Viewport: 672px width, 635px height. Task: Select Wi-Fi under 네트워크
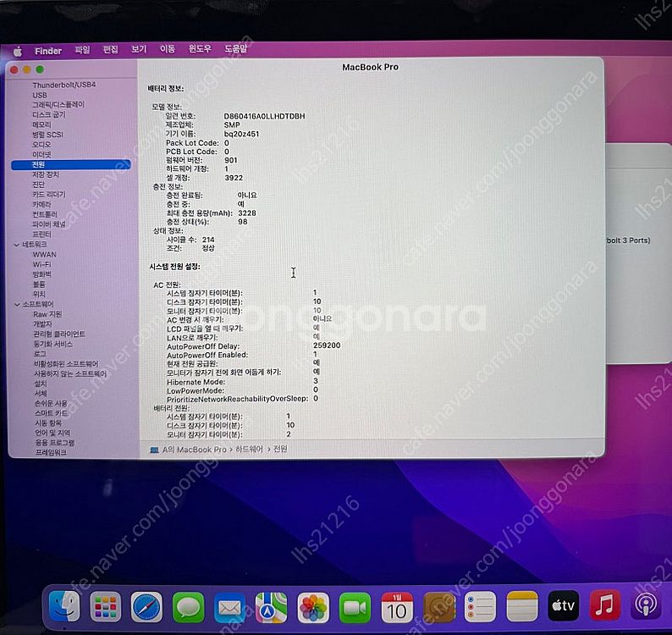[x=42, y=264]
